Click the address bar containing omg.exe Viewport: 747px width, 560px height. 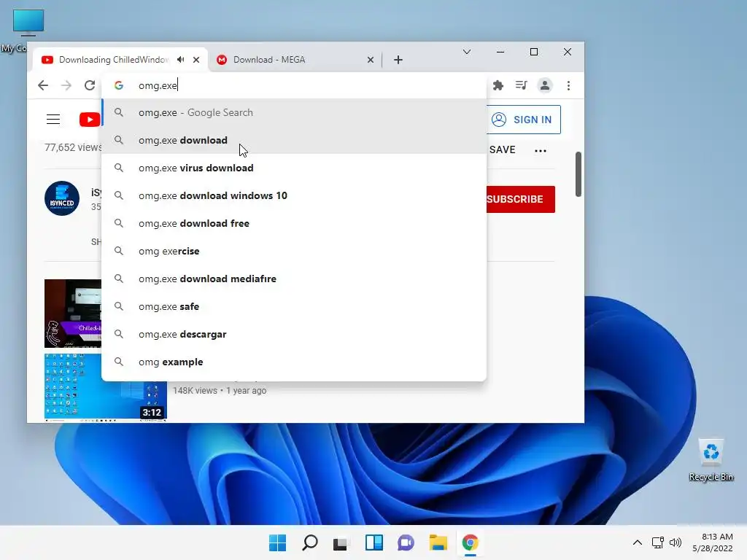pos(295,85)
